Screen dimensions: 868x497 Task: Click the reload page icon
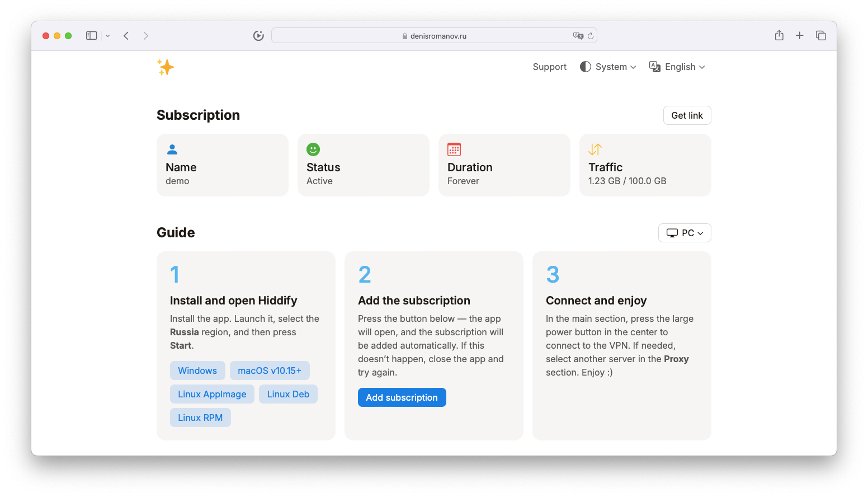[x=591, y=36]
